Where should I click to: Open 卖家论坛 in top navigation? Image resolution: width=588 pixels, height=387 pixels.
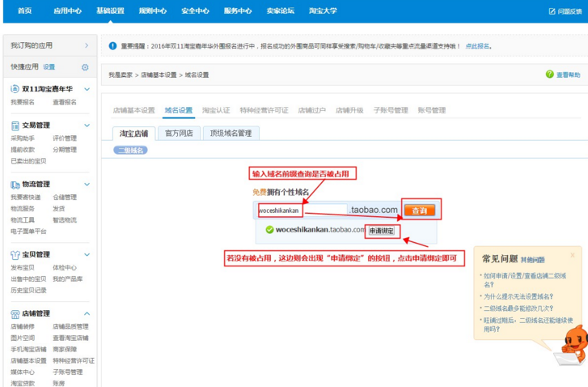click(281, 11)
